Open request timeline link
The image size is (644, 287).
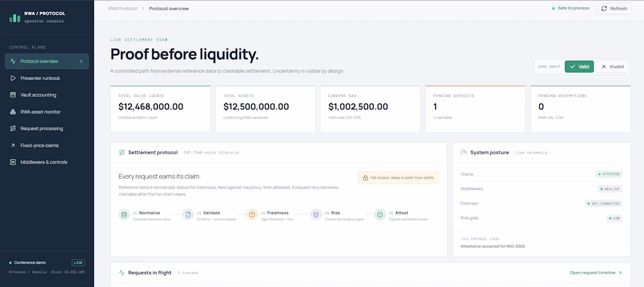coord(596,272)
